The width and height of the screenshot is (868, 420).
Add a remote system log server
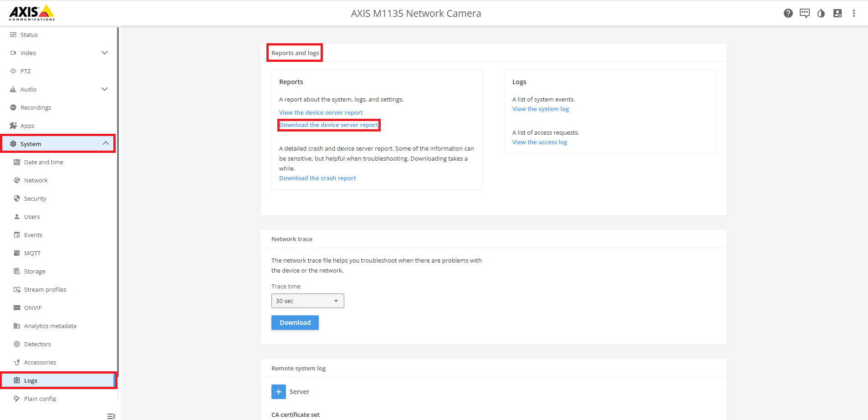[x=279, y=392]
